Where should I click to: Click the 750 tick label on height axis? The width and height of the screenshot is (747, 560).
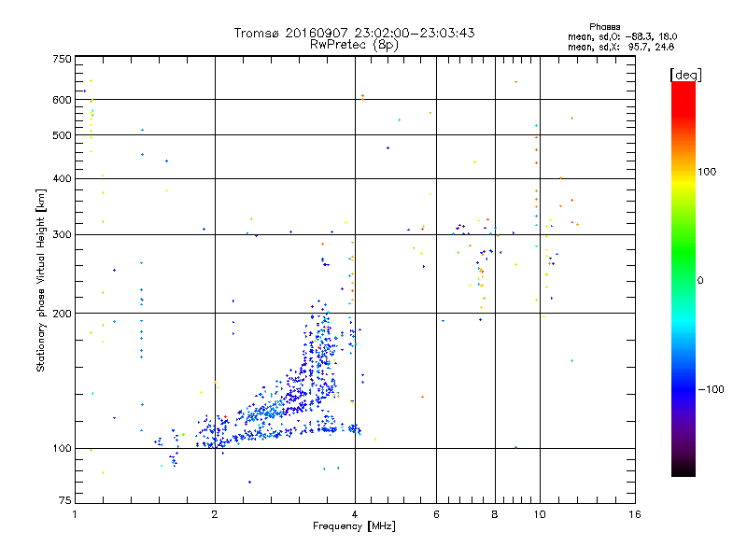[62, 59]
